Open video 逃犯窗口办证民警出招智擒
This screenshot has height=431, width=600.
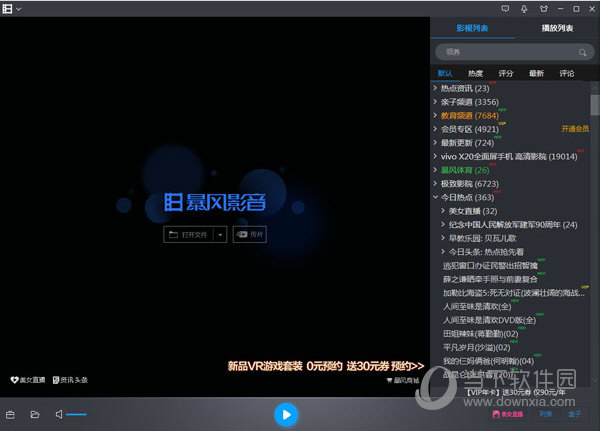(x=490, y=265)
